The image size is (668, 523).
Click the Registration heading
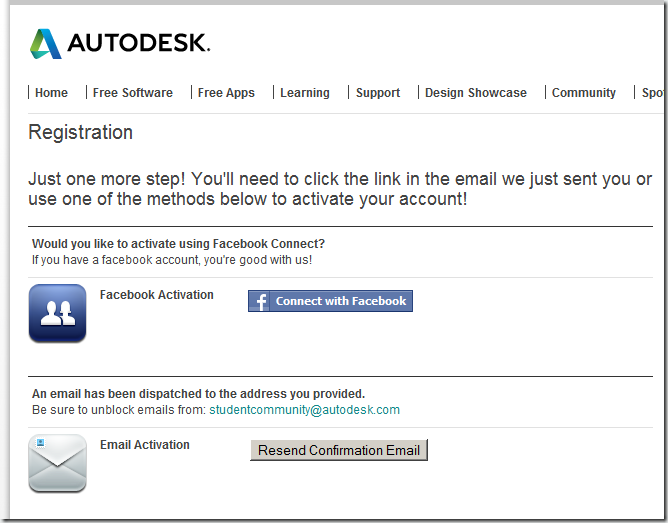pyautogui.click(x=81, y=132)
